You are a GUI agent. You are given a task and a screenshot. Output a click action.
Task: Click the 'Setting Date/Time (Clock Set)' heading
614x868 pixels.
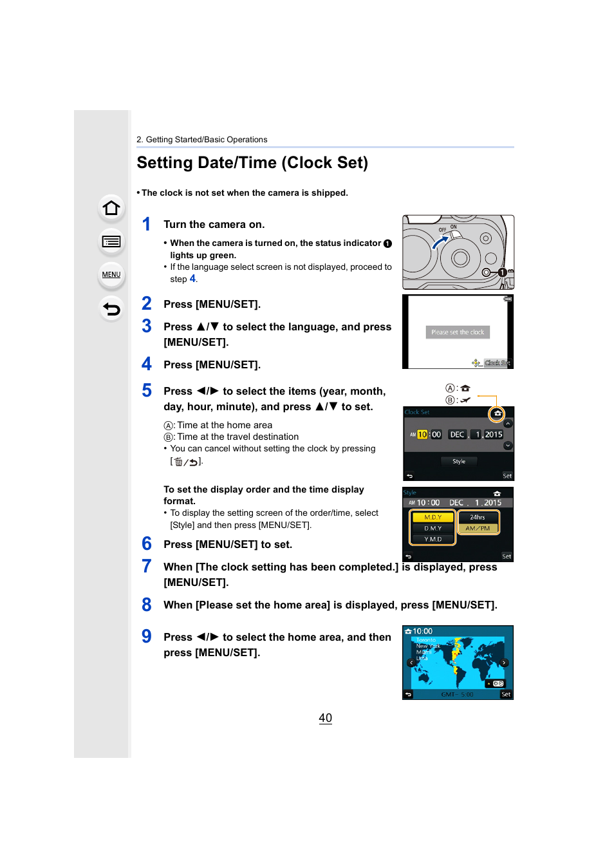[x=252, y=163]
